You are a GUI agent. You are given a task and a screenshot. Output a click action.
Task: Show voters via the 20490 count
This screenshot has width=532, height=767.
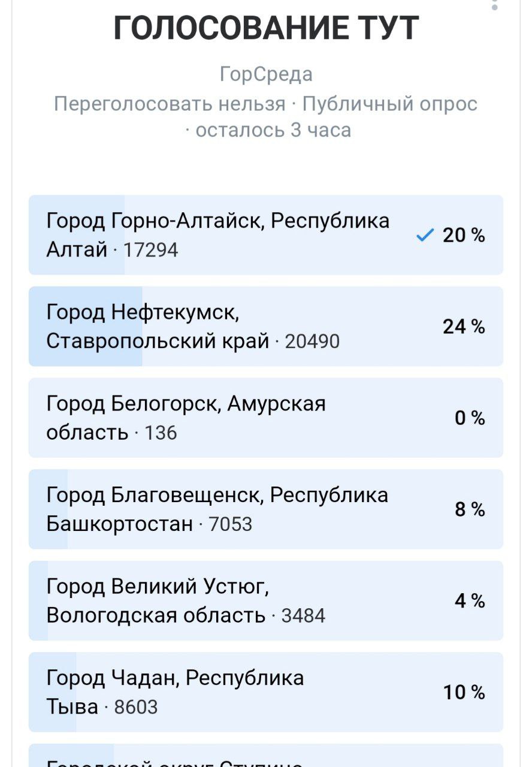click(312, 341)
